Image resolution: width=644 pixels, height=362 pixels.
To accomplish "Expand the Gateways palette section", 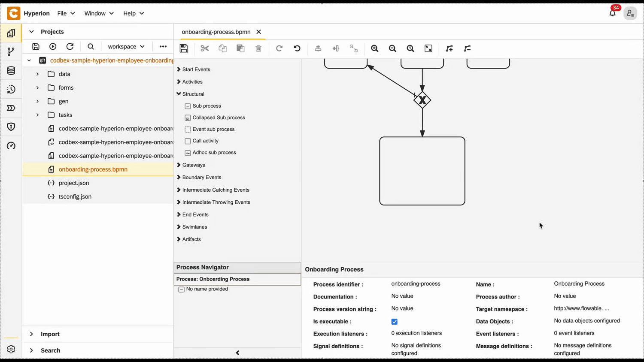I will click(194, 165).
